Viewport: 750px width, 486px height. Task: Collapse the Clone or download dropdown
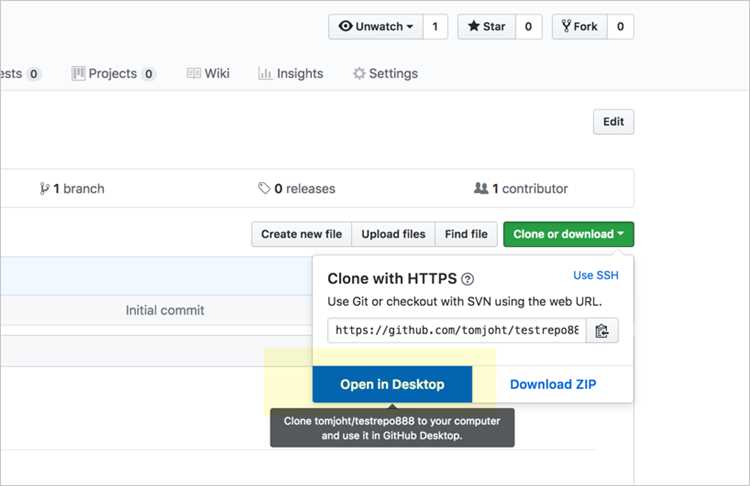coord(569,234)
